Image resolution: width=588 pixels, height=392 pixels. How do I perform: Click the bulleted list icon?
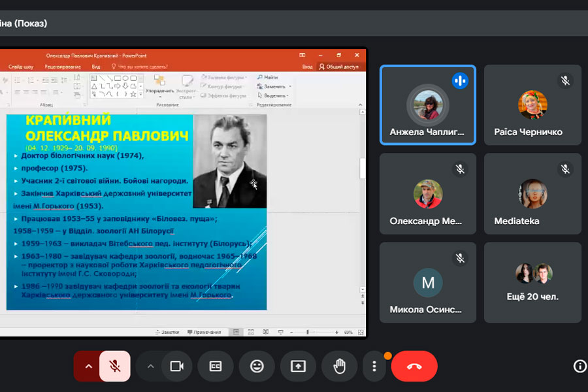(18, 80)
